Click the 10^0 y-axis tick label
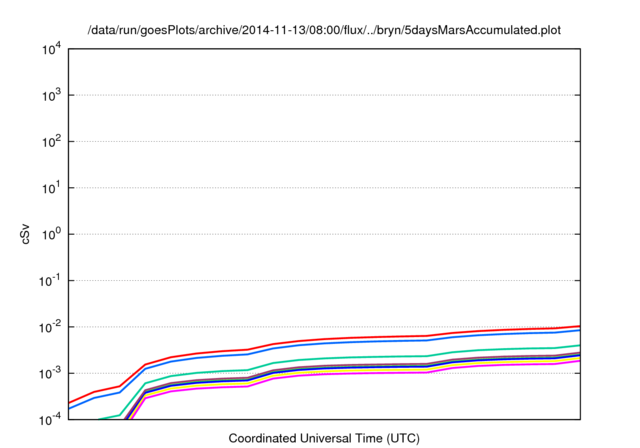 click(50, 234)
